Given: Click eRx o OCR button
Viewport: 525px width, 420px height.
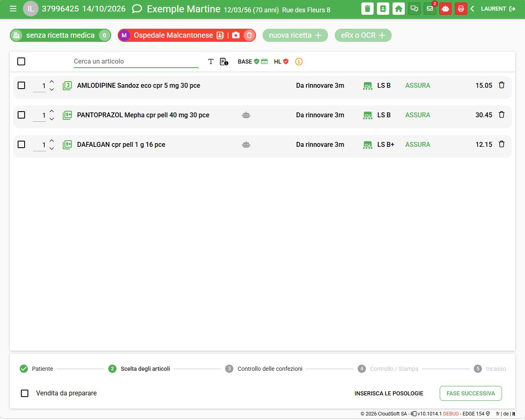Looking at the screenshot, I should [363, 35].
